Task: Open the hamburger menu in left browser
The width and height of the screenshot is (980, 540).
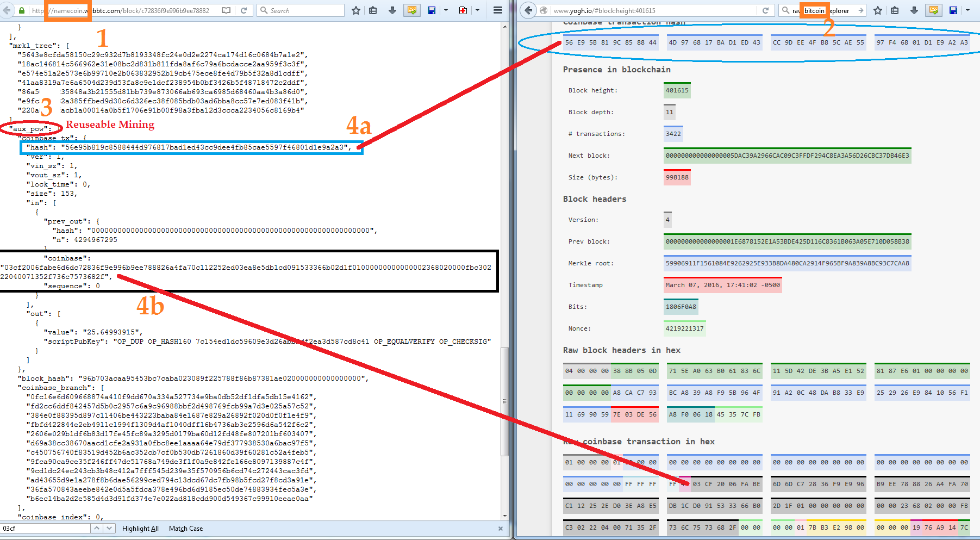Action: [x=497, y=10]
